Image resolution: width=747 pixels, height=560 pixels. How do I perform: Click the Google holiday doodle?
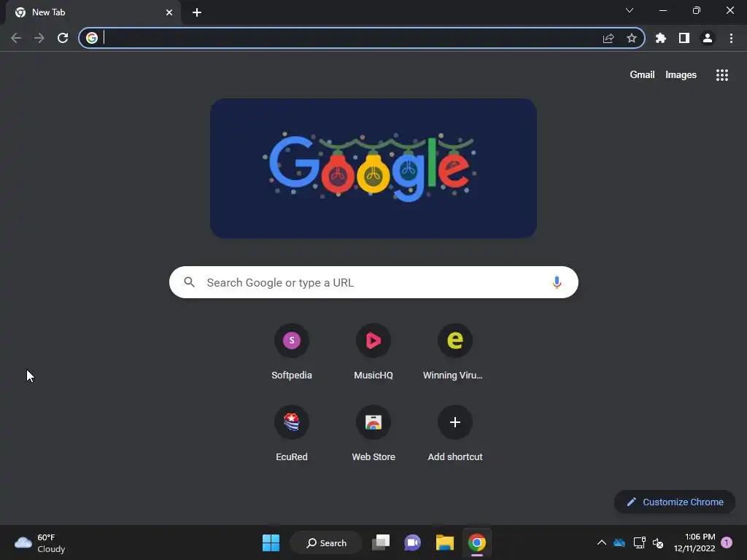tap(373, 168)
